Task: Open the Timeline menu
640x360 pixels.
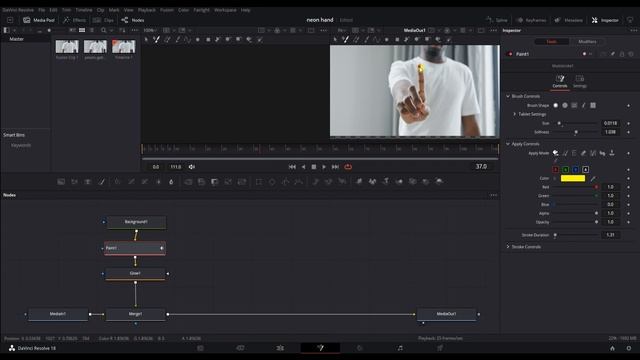Action: tap(84, 10)
